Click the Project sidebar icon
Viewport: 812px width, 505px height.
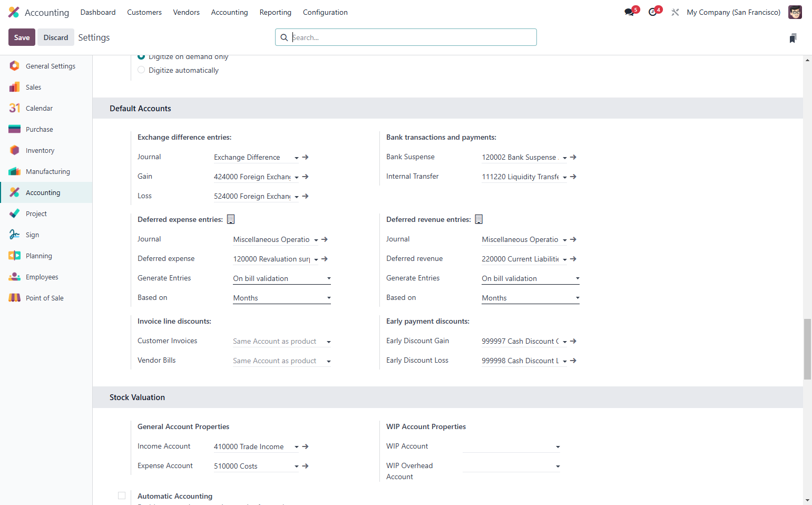click(x=15, y=213)
